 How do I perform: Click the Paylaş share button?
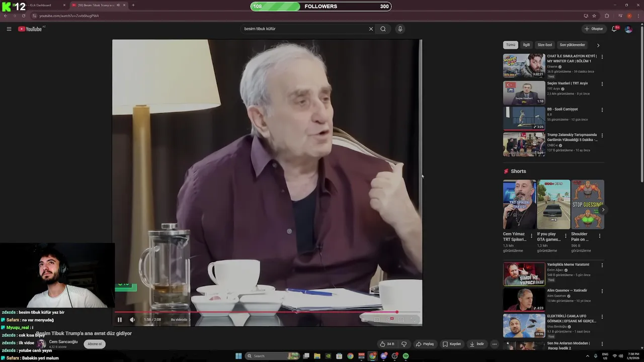pos(425,344)
